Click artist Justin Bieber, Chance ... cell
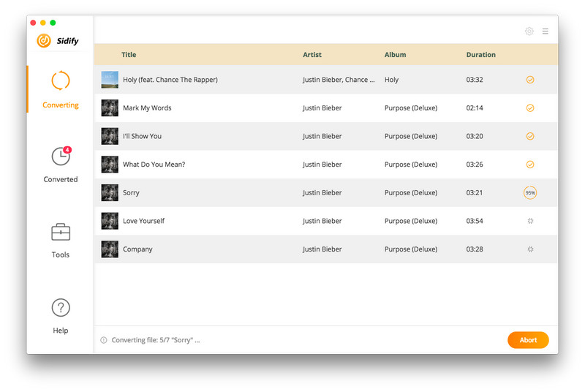 click(x=339, y=80)
